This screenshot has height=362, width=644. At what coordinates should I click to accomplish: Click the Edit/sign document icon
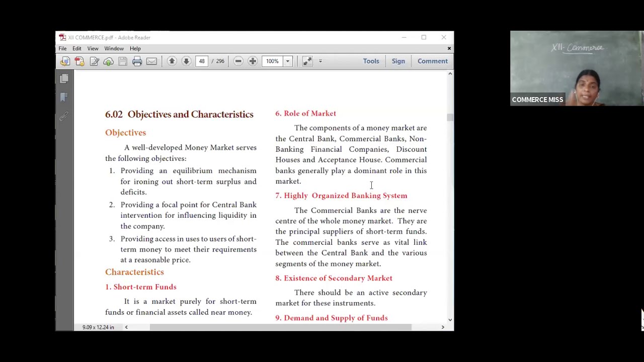click(94, 61)
